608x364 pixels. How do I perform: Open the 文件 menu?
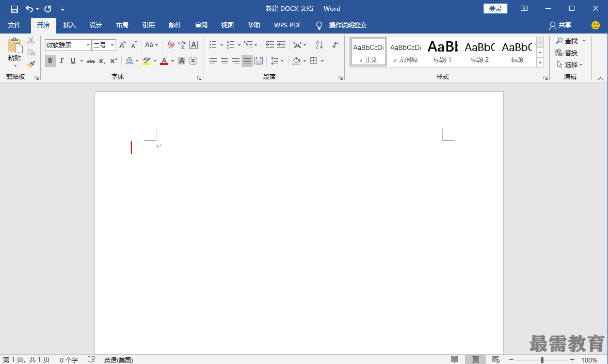click(x=14, y=25)
